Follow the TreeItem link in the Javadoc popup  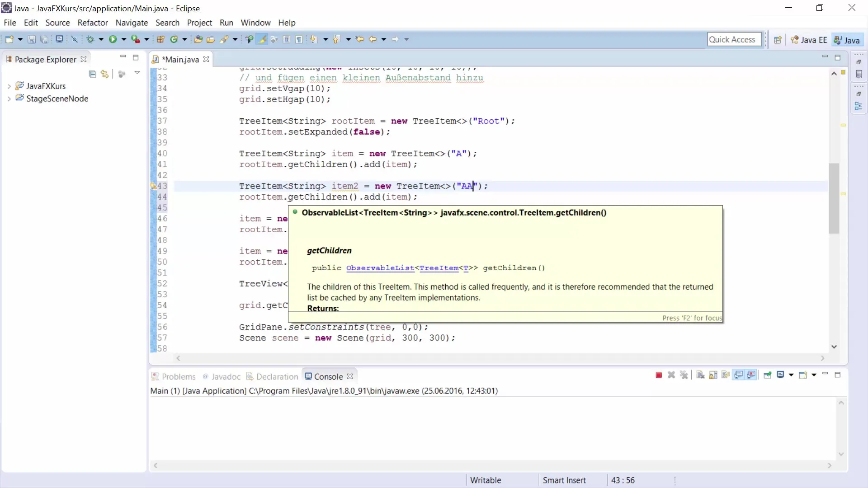[x=439, y=268]
